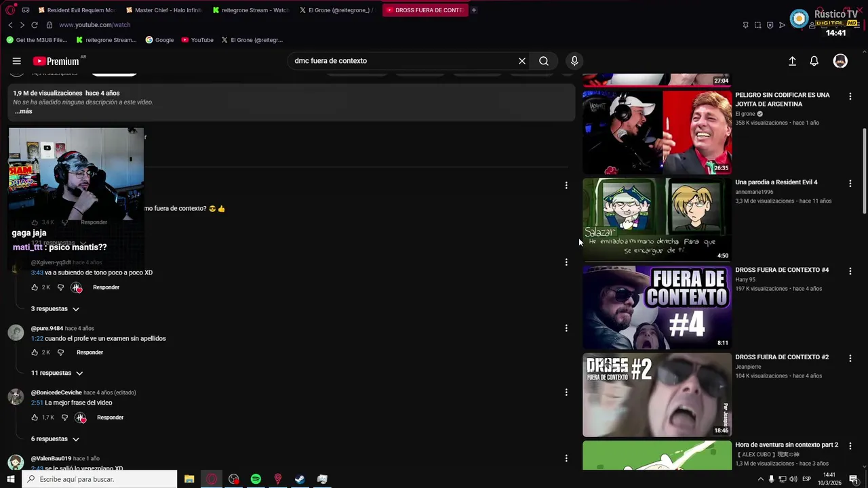Dislike the 'La mejor frase del video' comment
868x488 pixels.
(64, 418)
